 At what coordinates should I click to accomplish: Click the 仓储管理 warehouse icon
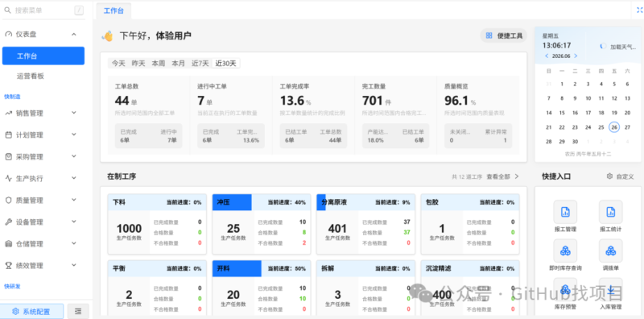pyautogui.click(x=9, y=244)
